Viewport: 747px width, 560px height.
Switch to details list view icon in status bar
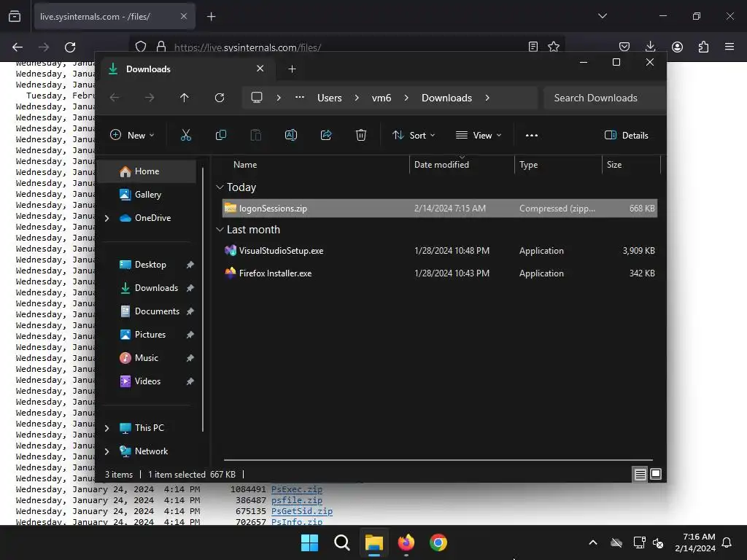pos(640,474)
